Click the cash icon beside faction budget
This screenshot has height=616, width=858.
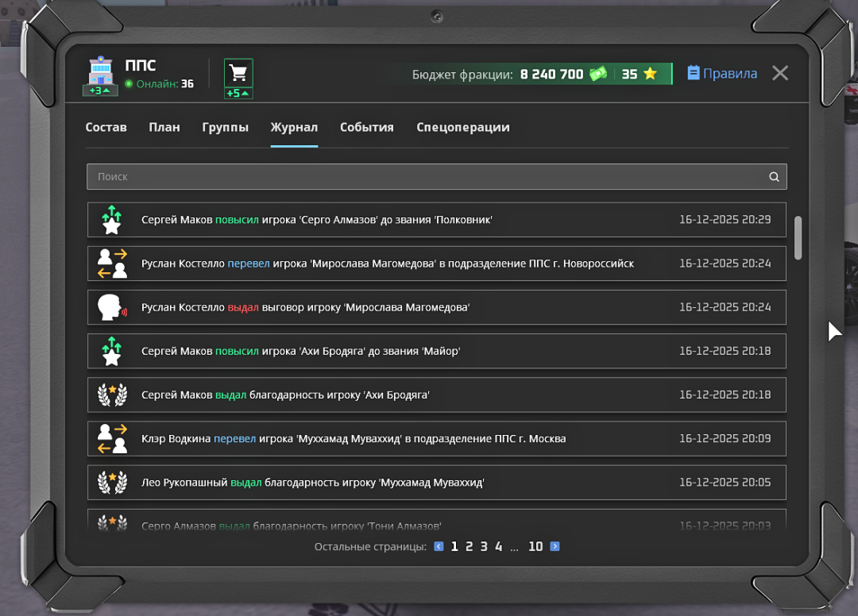point(597,74)
